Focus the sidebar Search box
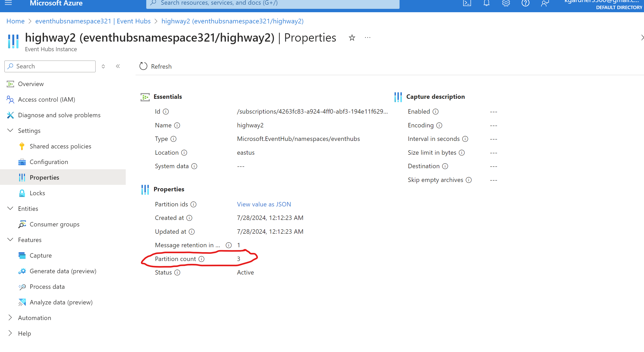The width and height of the screenshot is (644, 352). click(x=50, y=66)
